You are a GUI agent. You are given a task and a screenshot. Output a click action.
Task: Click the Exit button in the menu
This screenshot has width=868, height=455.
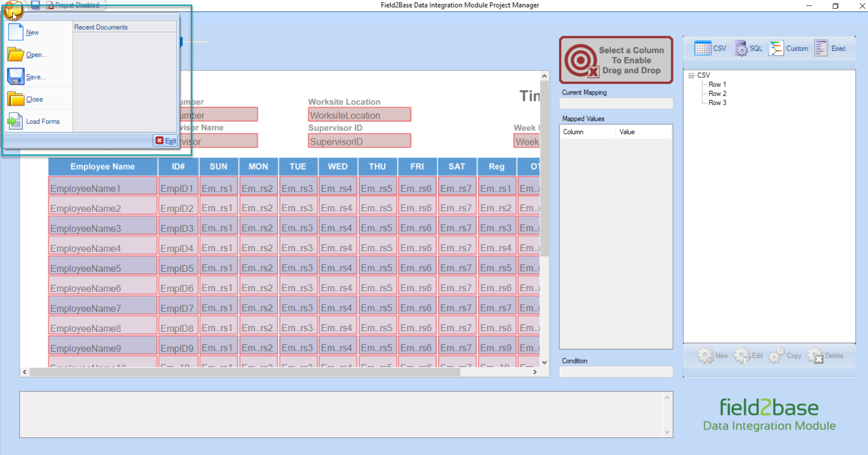[x=166, y=141]
